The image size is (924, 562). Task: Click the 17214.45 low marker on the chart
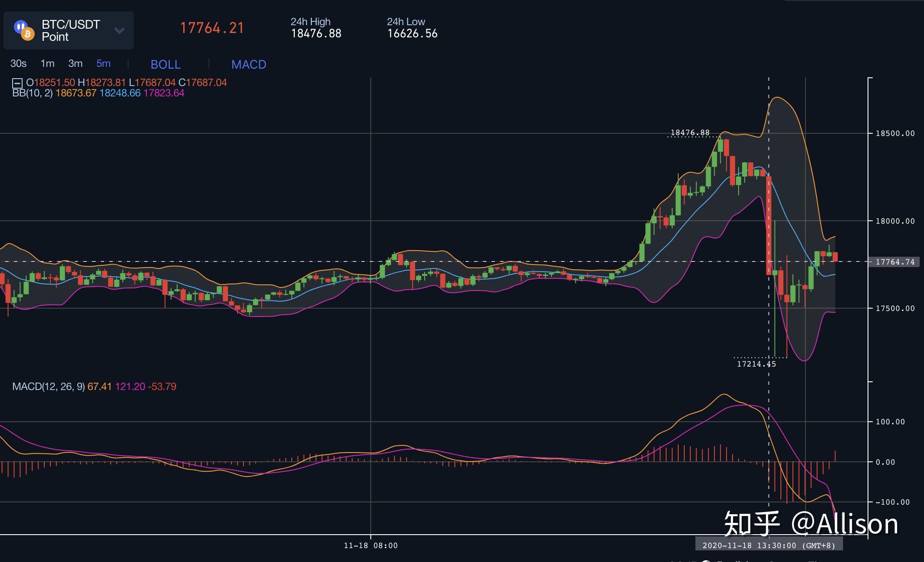[756, 365]
